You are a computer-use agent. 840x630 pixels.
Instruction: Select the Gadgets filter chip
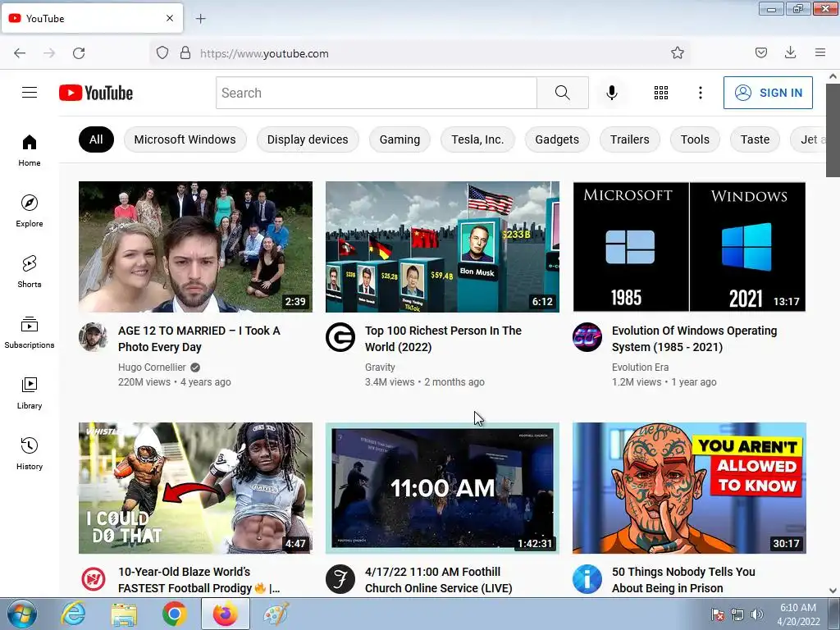(557, 139)
